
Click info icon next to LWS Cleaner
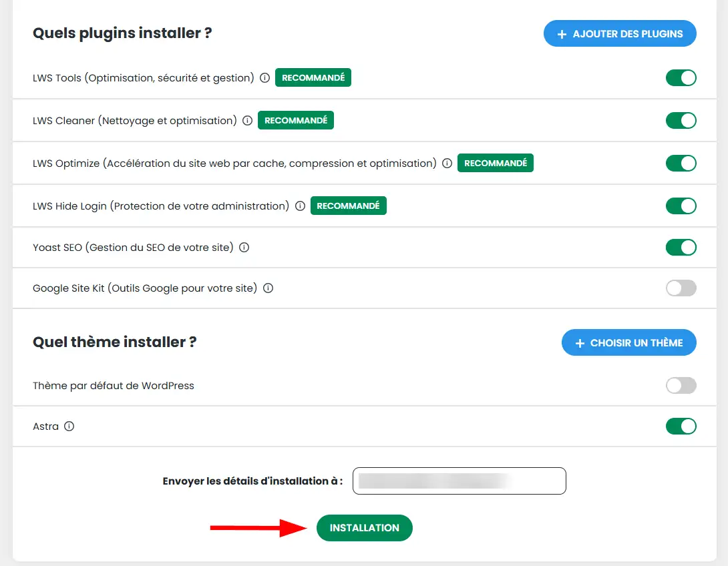tap(248, 121)
